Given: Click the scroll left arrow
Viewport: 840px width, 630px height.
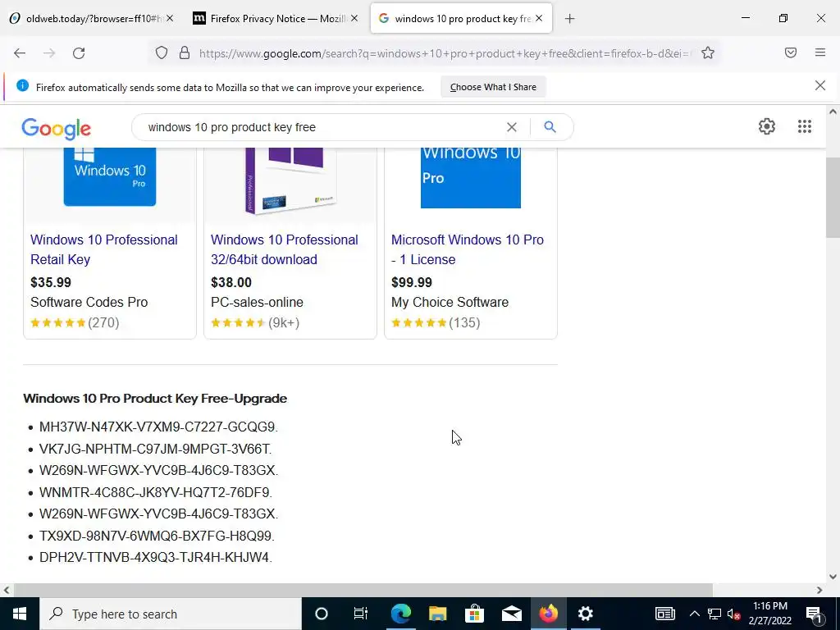Looking at the screenshot, I should [7, 590].
